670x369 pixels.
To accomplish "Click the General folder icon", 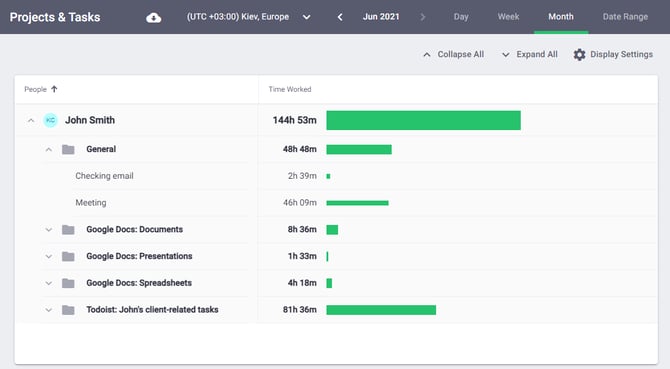I will point(68,149).
